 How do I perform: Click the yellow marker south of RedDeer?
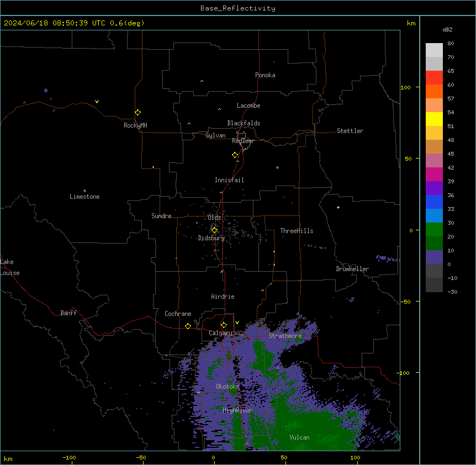[x=235, y=155]
